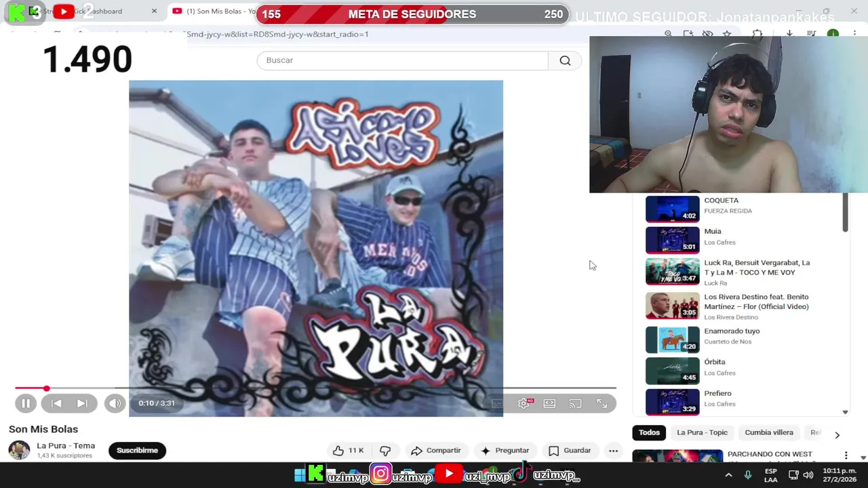Open browser media controls icon

point(811,33)
